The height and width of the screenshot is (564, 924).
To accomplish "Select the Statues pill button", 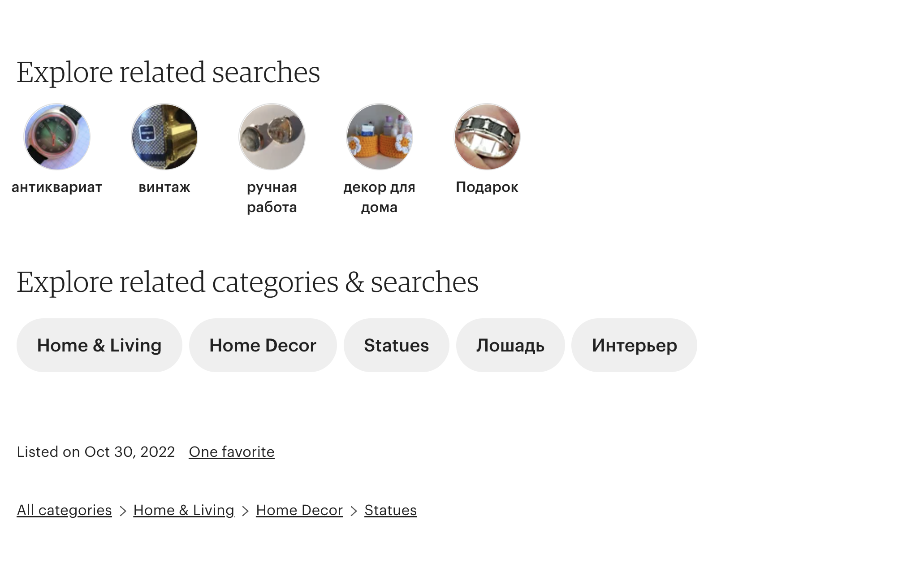I will pos(397,345).
